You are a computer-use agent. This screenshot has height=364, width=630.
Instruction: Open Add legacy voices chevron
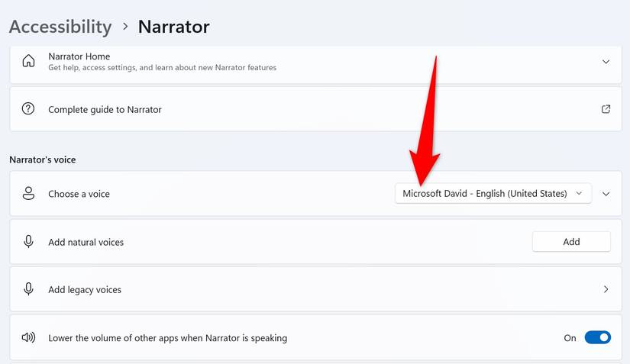tap(606, 289)
